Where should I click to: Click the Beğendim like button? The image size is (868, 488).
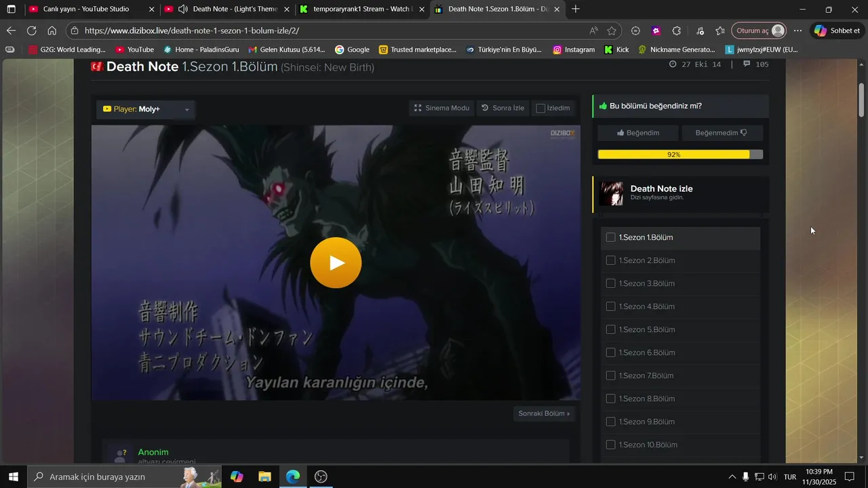638,133
